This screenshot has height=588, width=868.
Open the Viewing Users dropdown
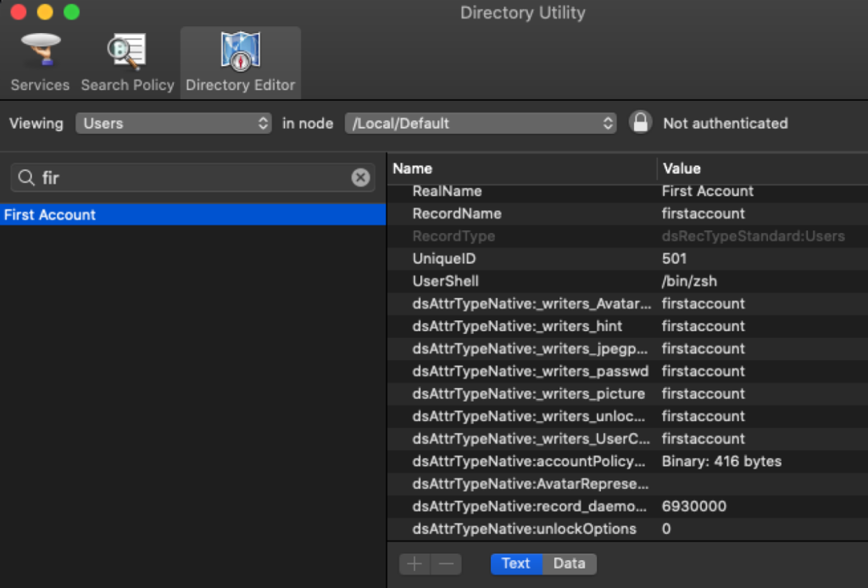[173, 123]
